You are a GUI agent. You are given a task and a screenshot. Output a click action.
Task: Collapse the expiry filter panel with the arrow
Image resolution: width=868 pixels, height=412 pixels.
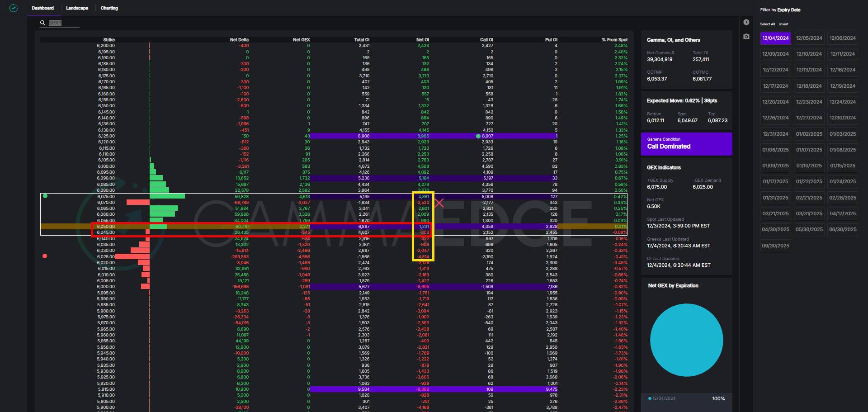click(746, 22)
